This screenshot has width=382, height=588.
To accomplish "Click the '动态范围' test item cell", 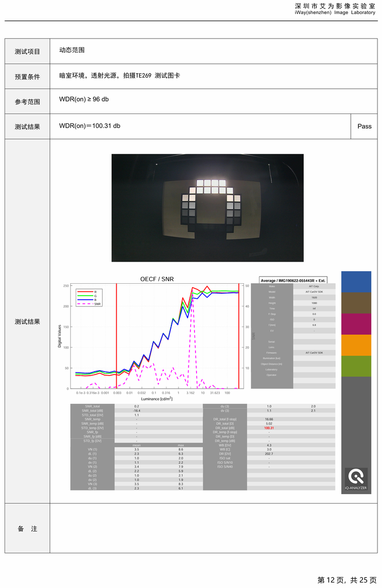I will [x=214, y=51].
